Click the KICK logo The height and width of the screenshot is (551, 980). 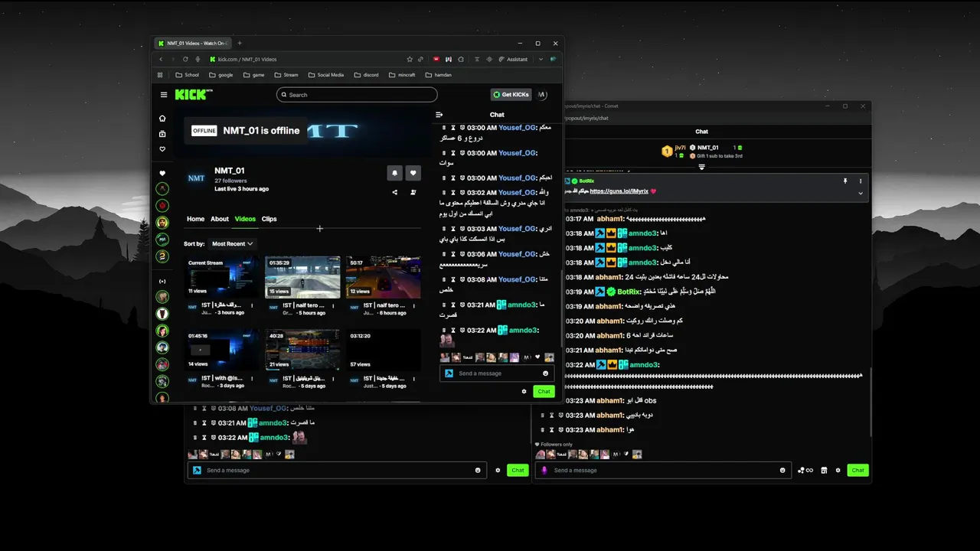pos(193,94)
